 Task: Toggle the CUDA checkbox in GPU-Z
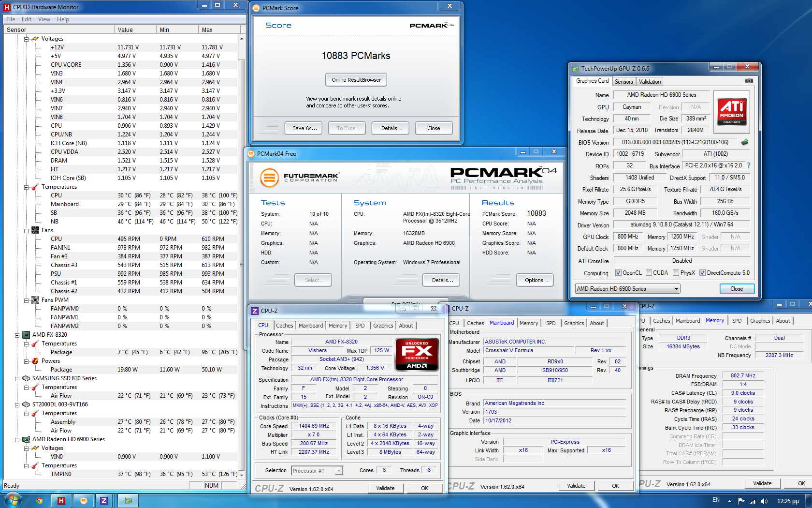(649, 273)
